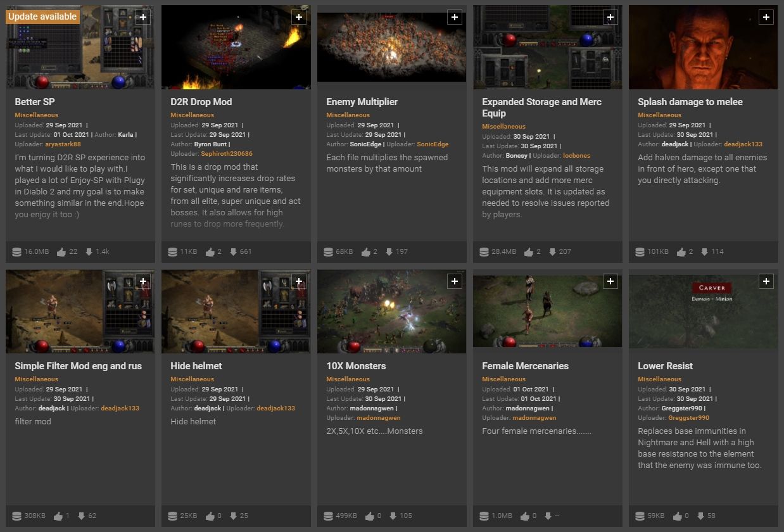Click the download arrow icon on Better SP
Screen dimensions: 784x532
88,251
